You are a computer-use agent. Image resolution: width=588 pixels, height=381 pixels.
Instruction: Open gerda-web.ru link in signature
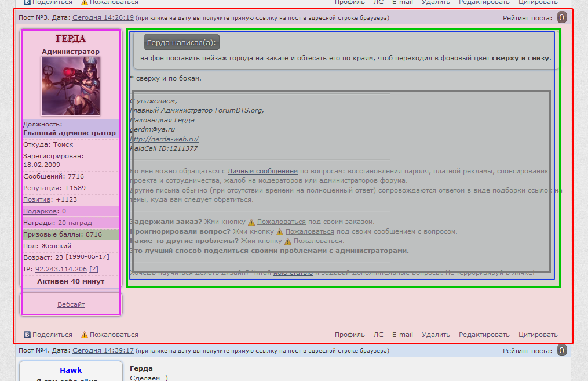pyautogui.click(x=165, y=139)
